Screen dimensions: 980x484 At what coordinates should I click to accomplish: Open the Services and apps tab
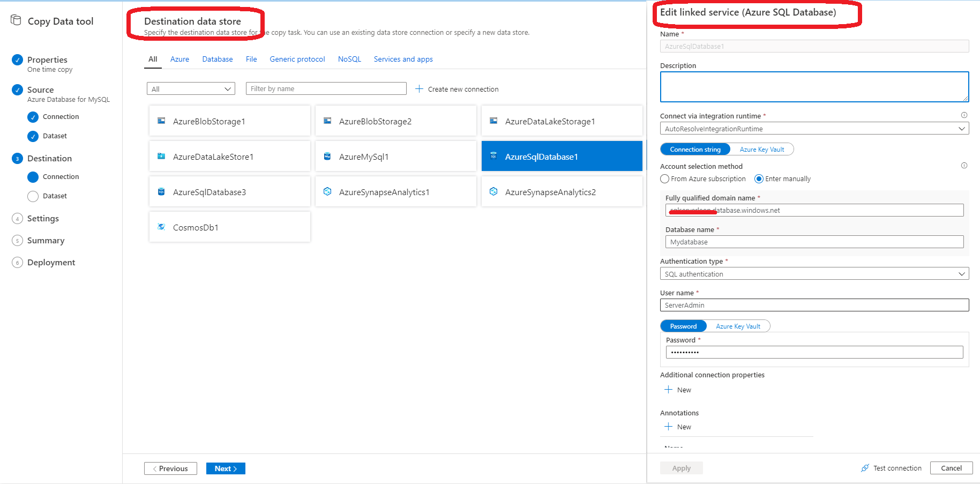403,59
